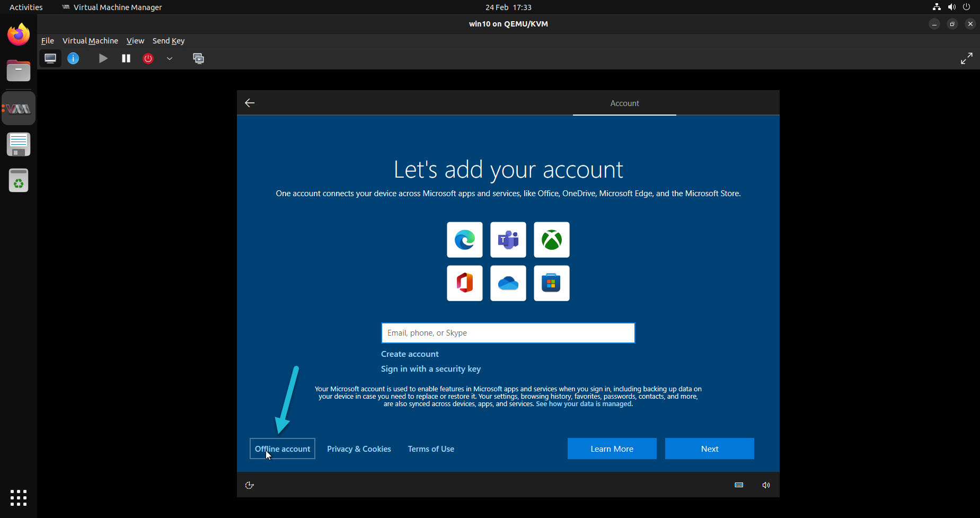Click the volume icon in the setup screen
This screenshot has width=980, height=518.
pos(765,485)
